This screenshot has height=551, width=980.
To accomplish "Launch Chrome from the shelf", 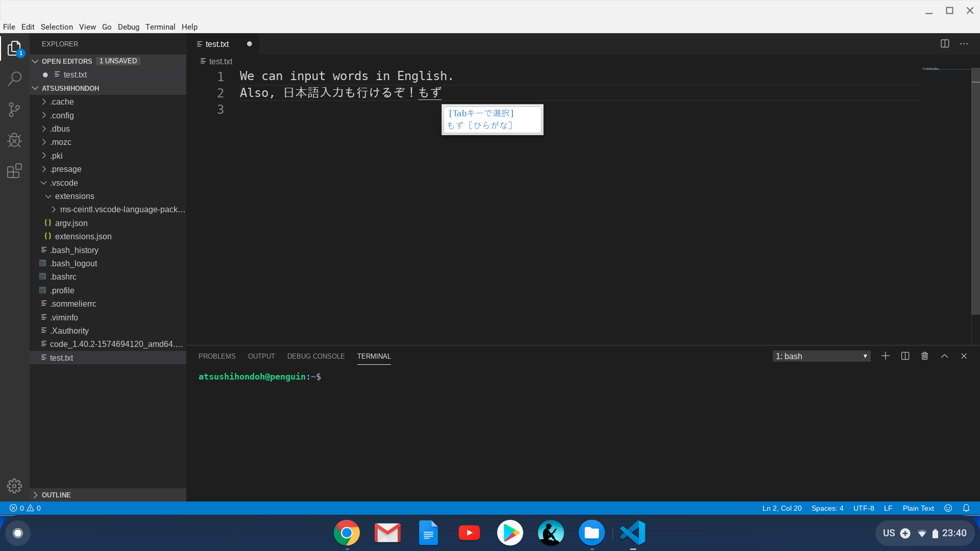I will click(347, 533).
